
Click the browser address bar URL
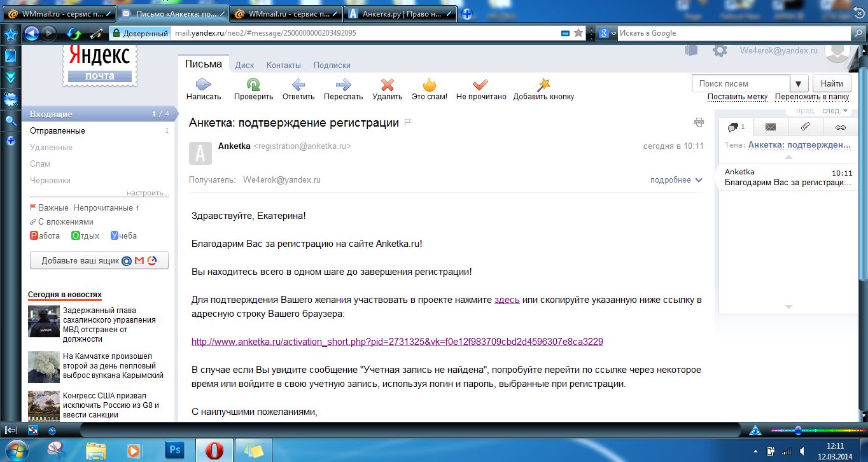365,33
